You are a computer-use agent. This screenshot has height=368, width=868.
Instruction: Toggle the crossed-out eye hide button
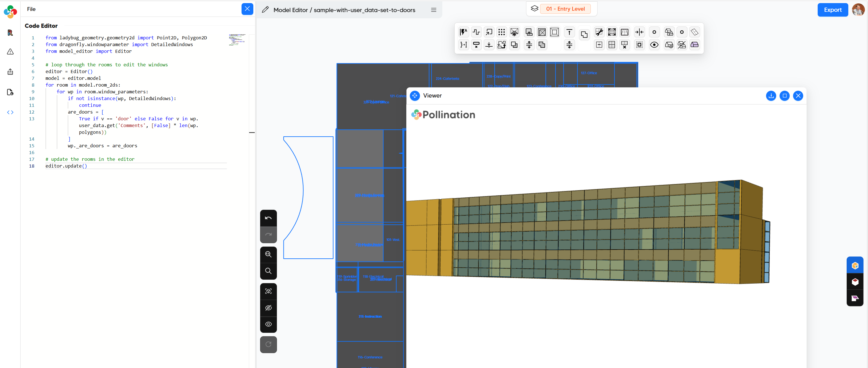coord(268,308)
